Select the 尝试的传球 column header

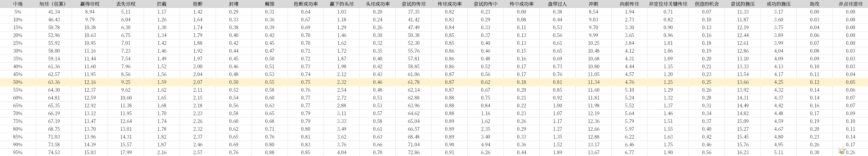(413, 4)
